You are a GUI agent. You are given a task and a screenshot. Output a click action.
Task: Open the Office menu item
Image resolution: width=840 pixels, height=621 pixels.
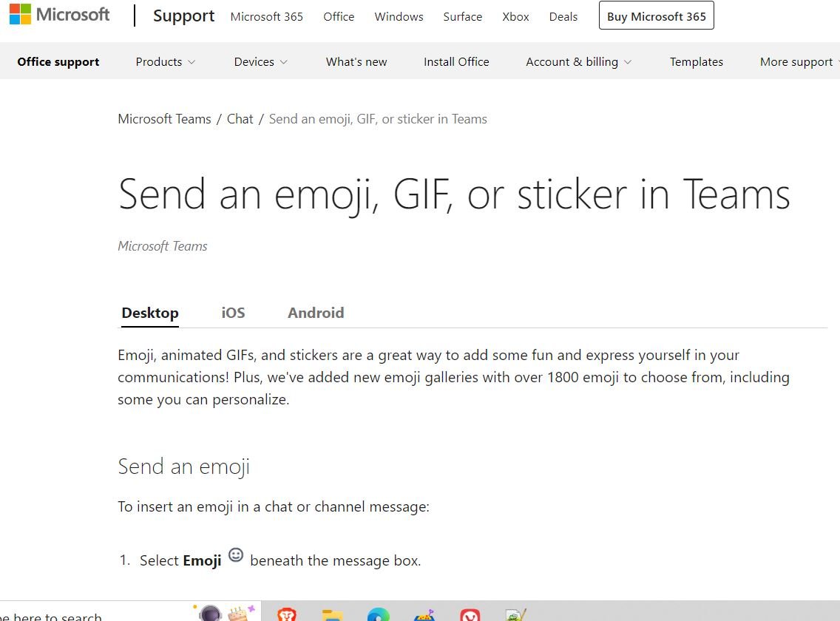(339, 16)
